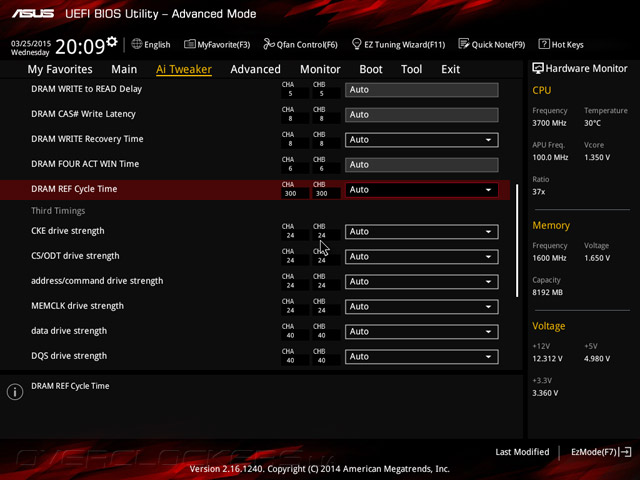The image size is (640, 480).
Task: Click the EZ Tuning Wizard lightbulb icon
Action: 356,44
